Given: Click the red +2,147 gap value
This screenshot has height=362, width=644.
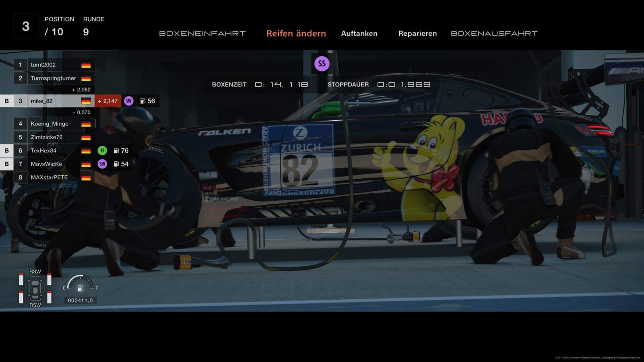Looking at the screenshot, I should tap(108, 101).
